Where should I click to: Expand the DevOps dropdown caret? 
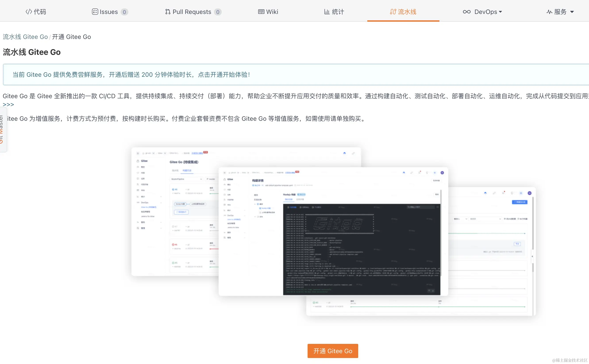click(501, 11)
